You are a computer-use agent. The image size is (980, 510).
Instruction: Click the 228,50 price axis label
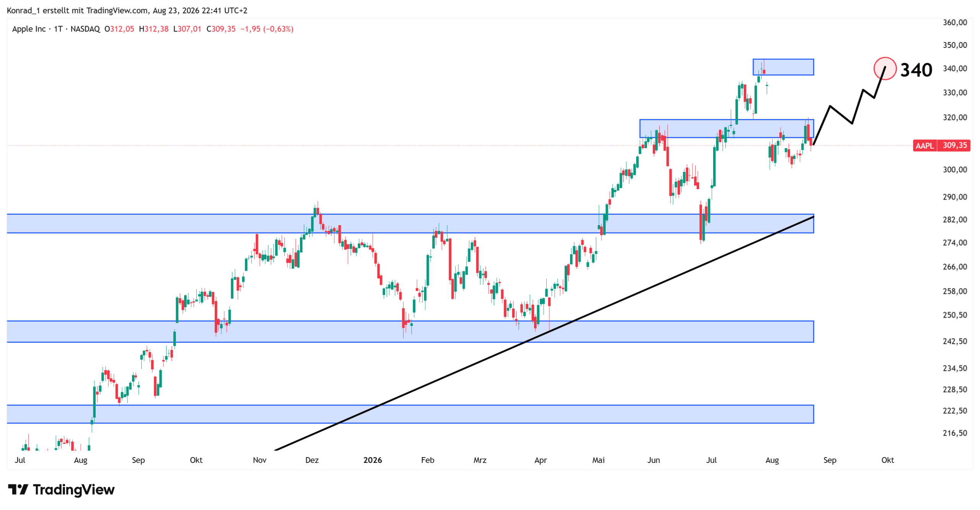[955, 389]
